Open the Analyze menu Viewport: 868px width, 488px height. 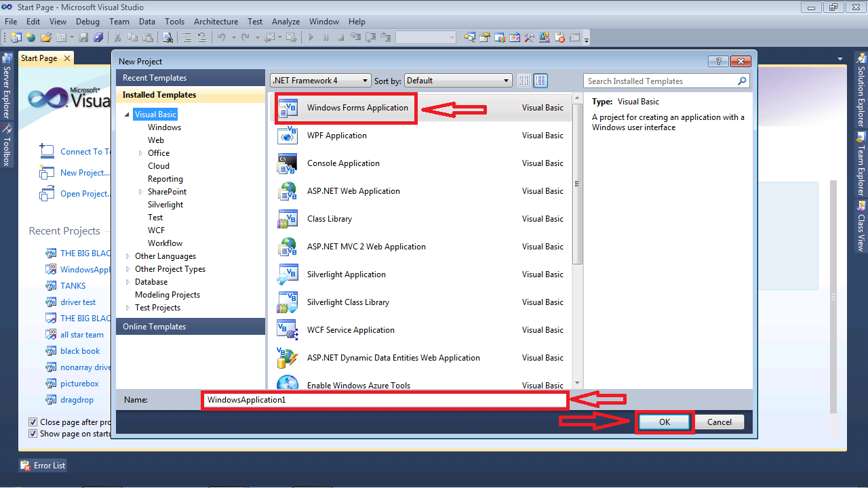tap(287, 22)
